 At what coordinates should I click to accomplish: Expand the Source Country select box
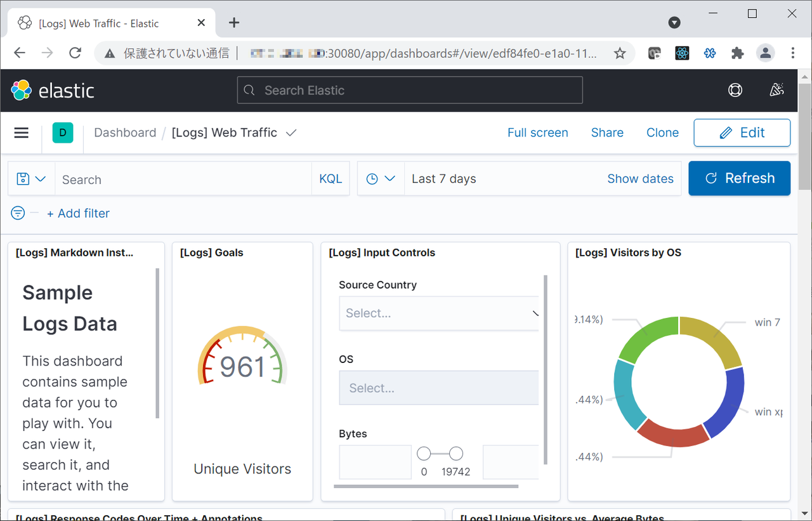439,313
